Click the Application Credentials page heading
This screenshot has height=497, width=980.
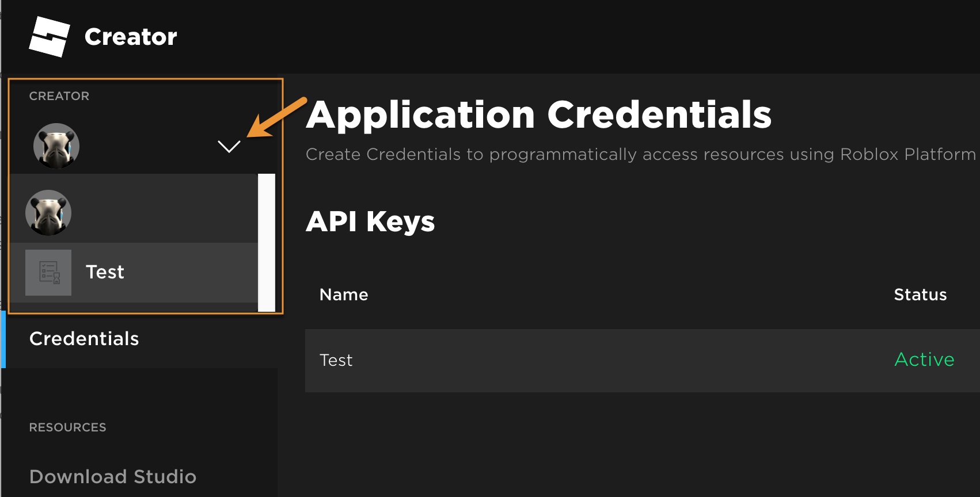point(538,115)
